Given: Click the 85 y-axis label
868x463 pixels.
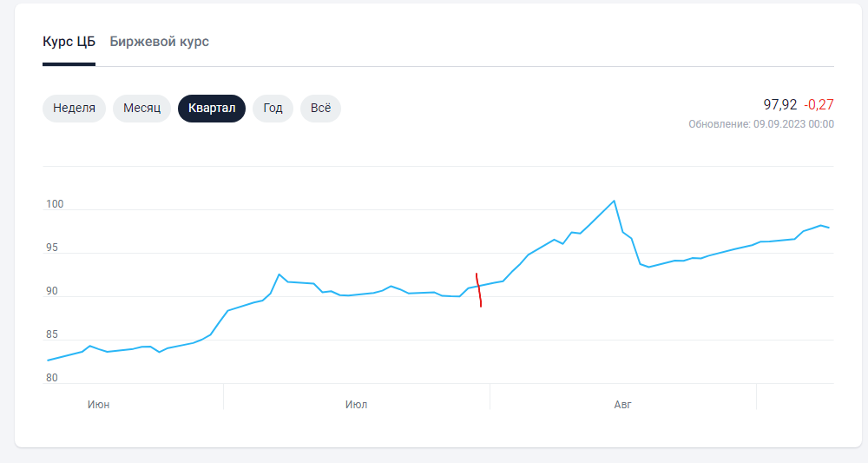Looking at the screenshot, I should [52, 334].
